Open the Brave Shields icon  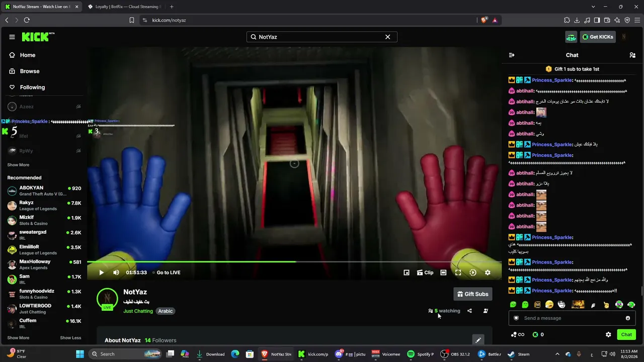[x=484, y=20]
